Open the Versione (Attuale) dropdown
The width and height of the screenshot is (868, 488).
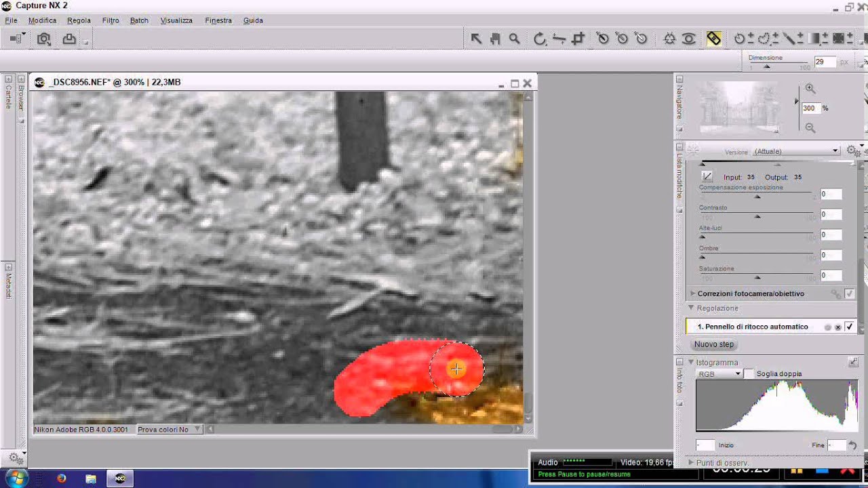[797, 151]
